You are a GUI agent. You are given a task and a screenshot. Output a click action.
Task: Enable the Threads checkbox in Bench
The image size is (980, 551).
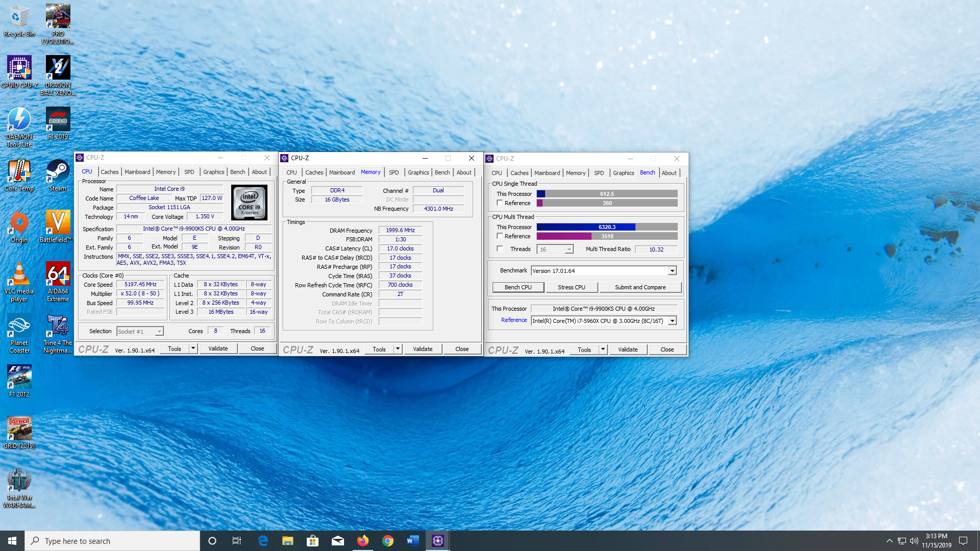coord(500,249)
